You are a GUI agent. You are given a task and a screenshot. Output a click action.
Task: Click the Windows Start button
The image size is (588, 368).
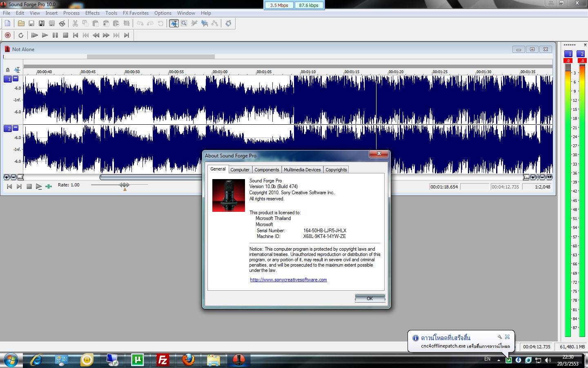11,360
